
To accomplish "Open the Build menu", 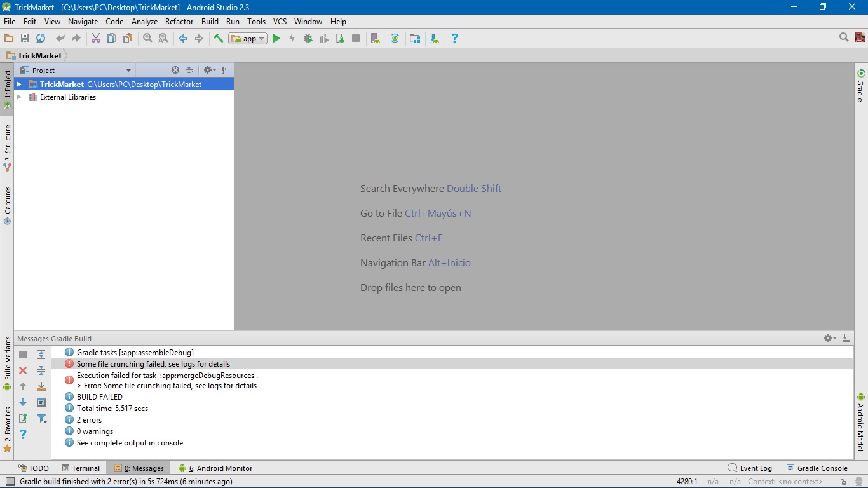I will coord(210,22).
